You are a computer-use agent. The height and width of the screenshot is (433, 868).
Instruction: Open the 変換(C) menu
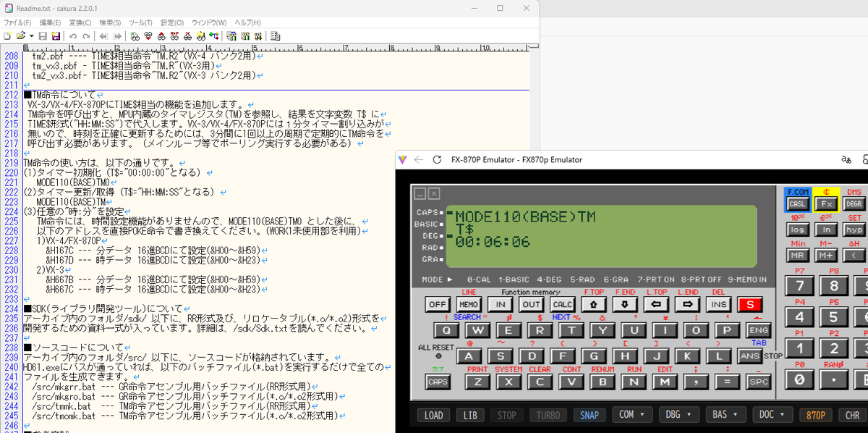(x=81, y=22)
